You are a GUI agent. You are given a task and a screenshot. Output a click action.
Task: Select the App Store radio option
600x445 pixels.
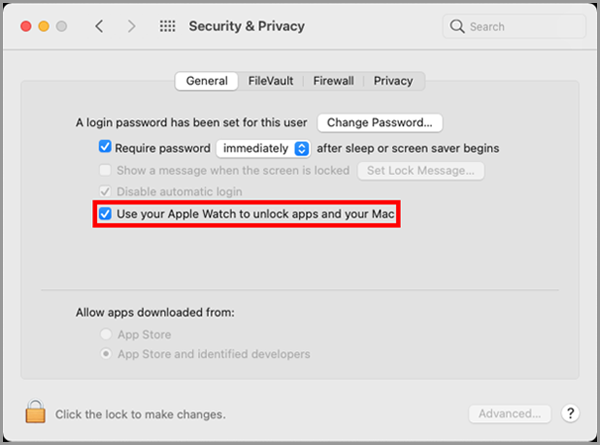pos(105,335)
